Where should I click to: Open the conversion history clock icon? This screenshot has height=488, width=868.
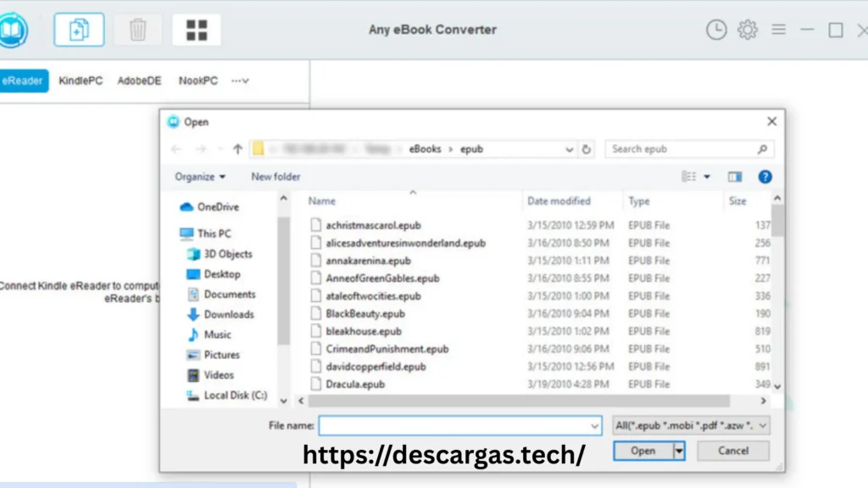pyautogui.click(x=716, y=29)
